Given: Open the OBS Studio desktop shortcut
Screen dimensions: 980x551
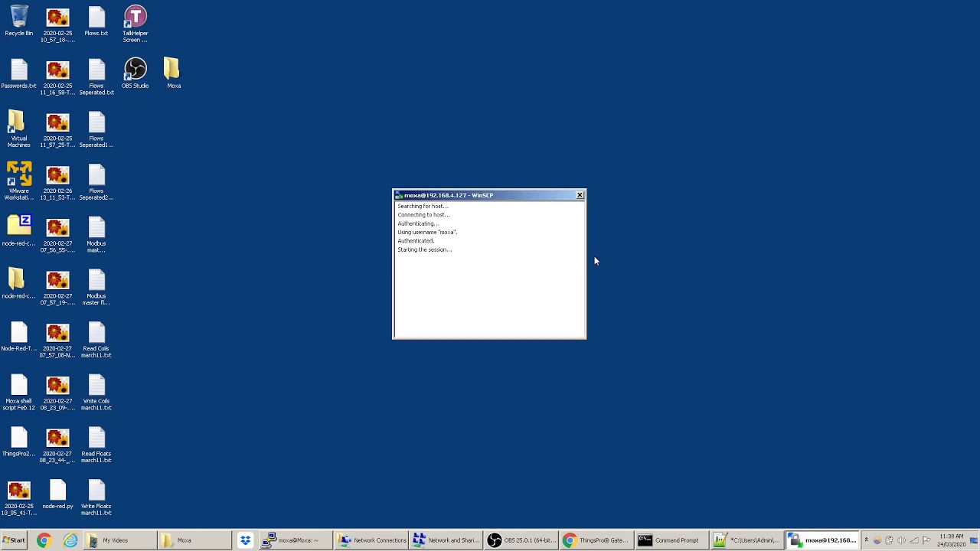Looking at the screenshot, I should click(136, 74).
